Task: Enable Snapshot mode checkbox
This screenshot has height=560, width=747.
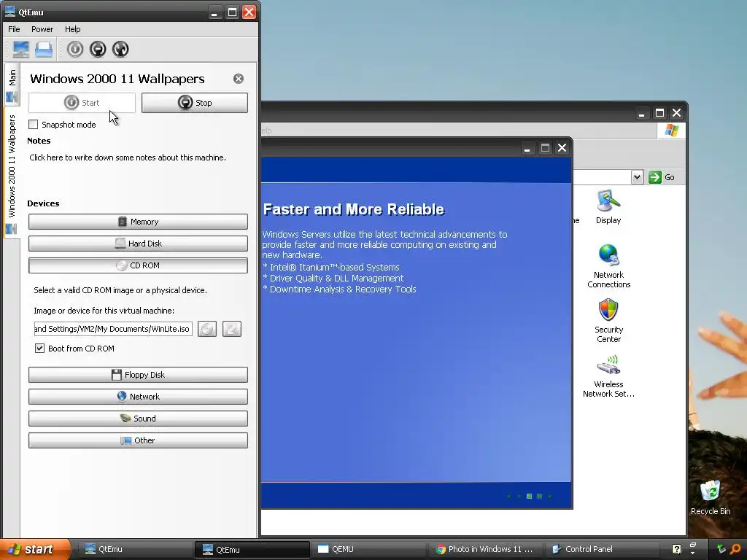Action: (x=34, y=125)
